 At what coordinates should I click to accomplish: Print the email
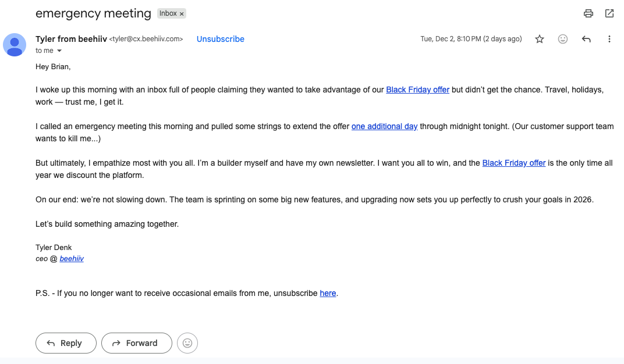tap(588, 13)
